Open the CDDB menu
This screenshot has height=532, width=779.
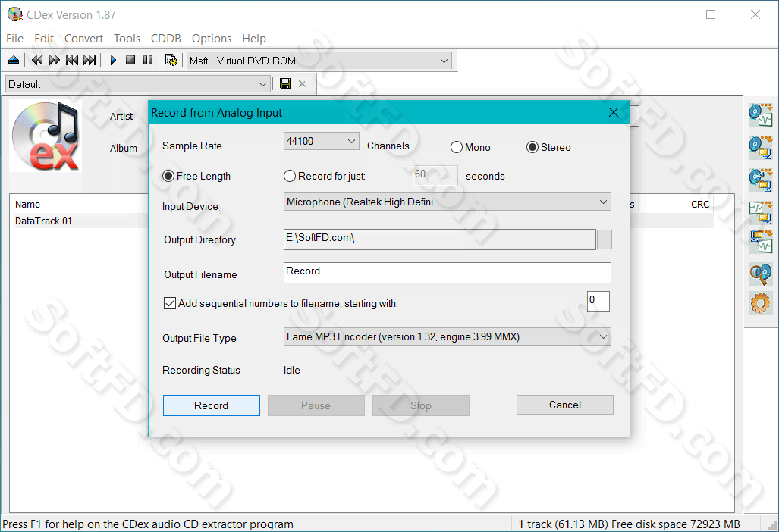coord(166,38)
